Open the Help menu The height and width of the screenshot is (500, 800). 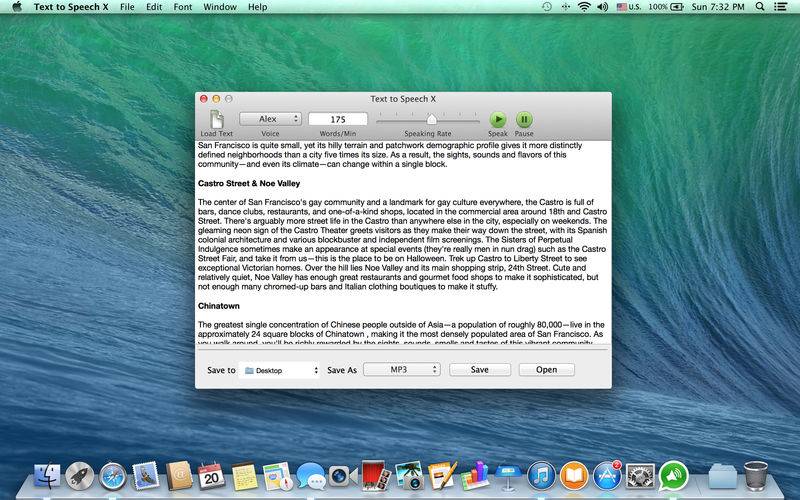[x=258, y=7]
